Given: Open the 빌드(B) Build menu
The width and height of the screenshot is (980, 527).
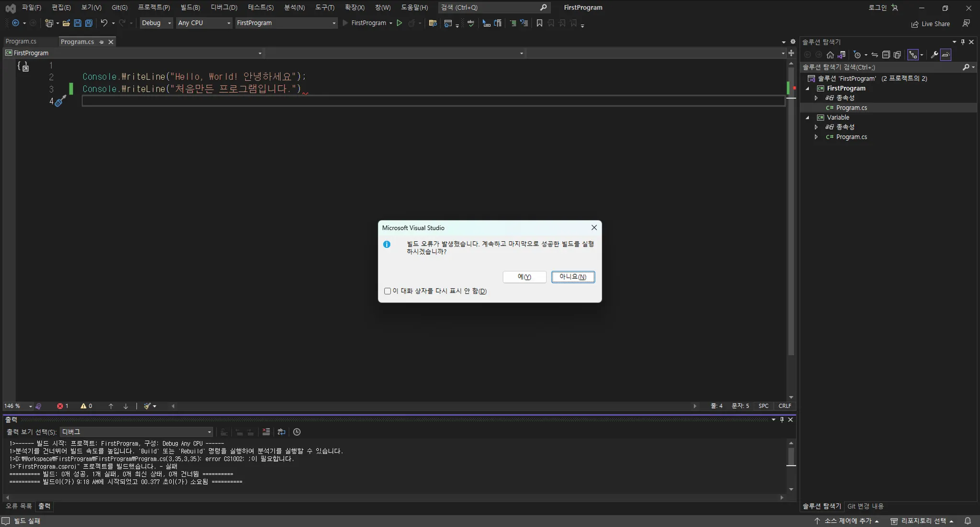Looking at the screenshot, I should [x=190, y=7].
